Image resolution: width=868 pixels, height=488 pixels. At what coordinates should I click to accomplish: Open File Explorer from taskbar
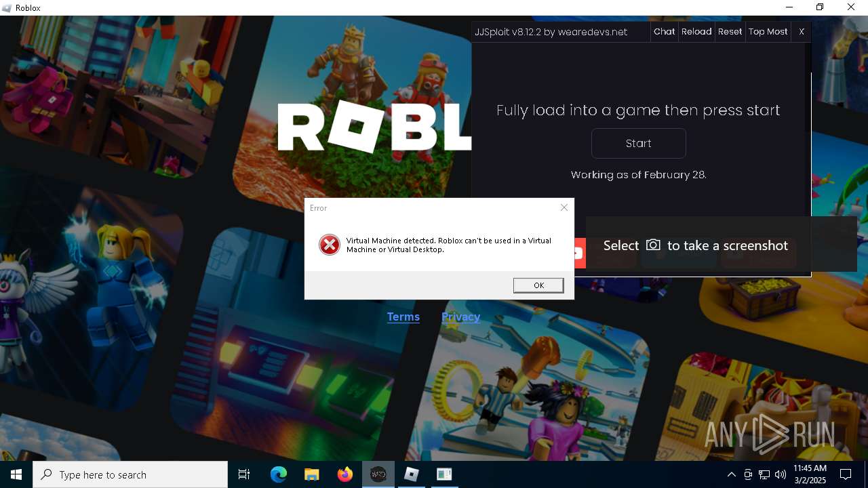click(311, 474)
